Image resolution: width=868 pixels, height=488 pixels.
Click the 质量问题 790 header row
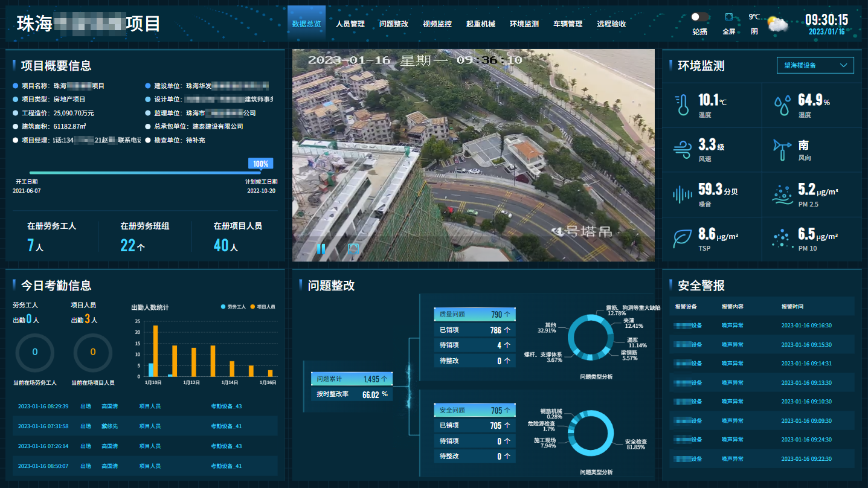475,314
